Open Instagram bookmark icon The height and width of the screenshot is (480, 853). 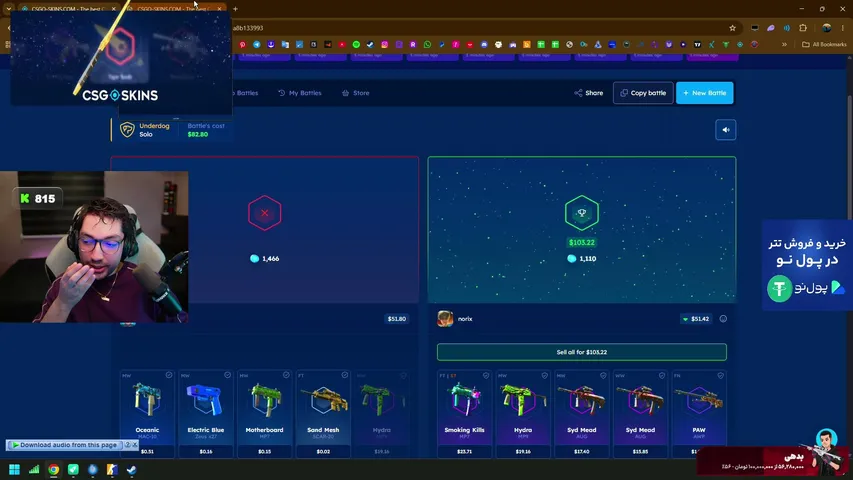point(385,45)
